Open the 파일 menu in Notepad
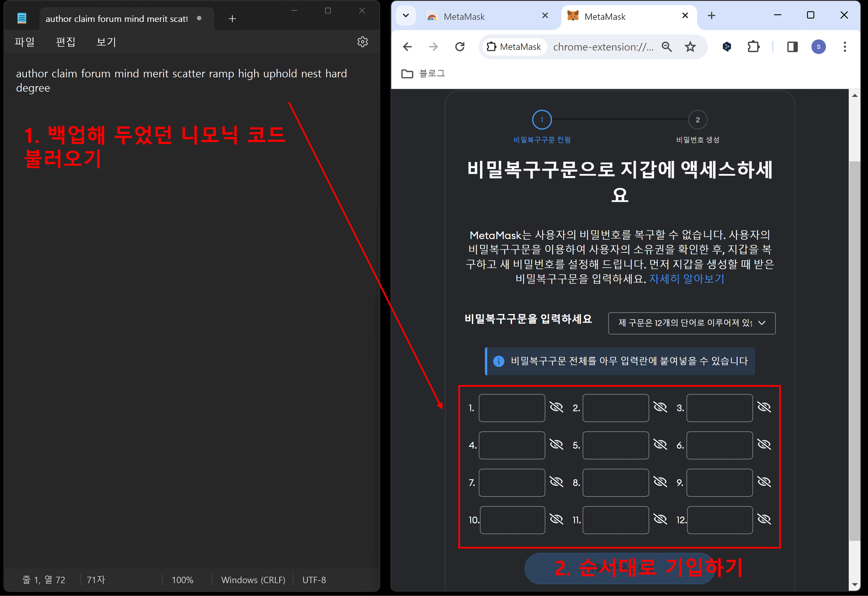Screen dimensions: 868x596 (24, 41)
